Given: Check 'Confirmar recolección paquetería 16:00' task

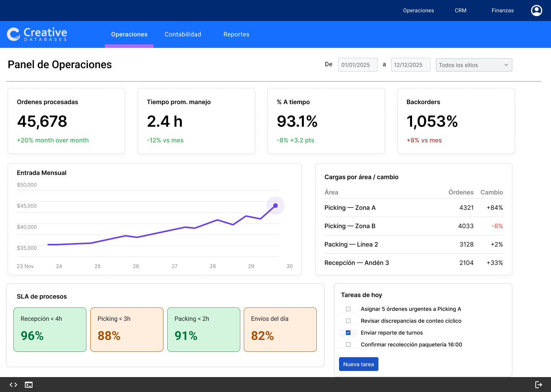Looking at the screenshot, I should point(348,345).
